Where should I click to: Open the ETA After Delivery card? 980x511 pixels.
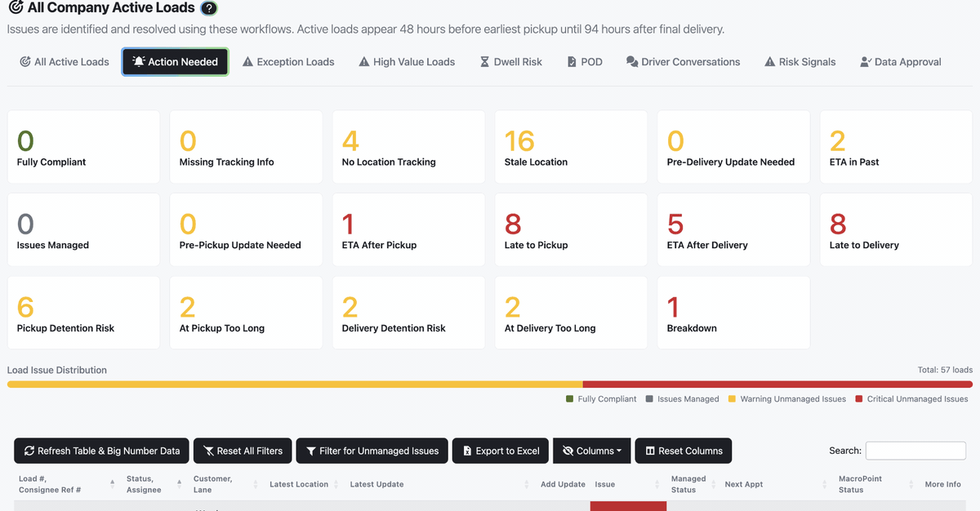tap(733, 229)
